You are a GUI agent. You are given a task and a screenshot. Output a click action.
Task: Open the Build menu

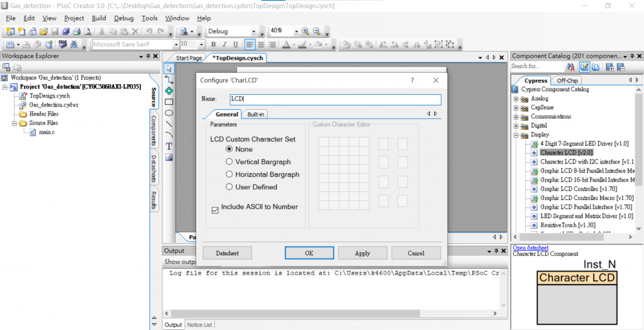point(99,18)
